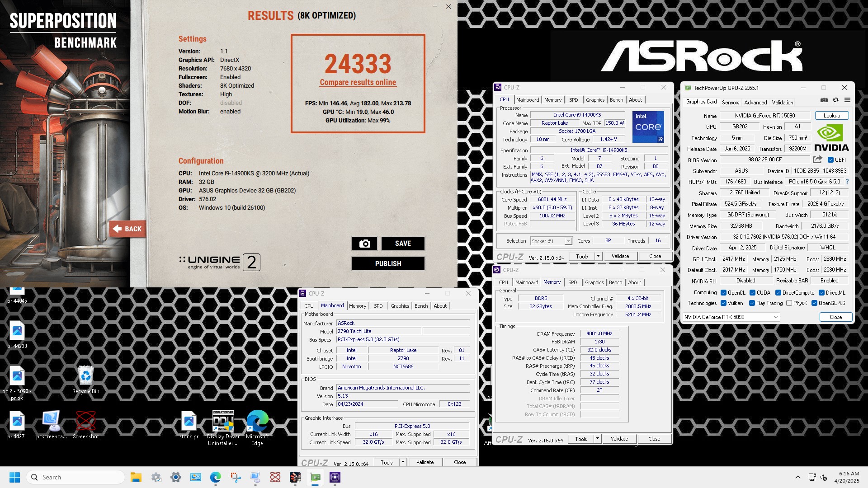Click the NVIDIA logo in GPU-Z
Screen dimensions: 868x488
coord(831,138)
